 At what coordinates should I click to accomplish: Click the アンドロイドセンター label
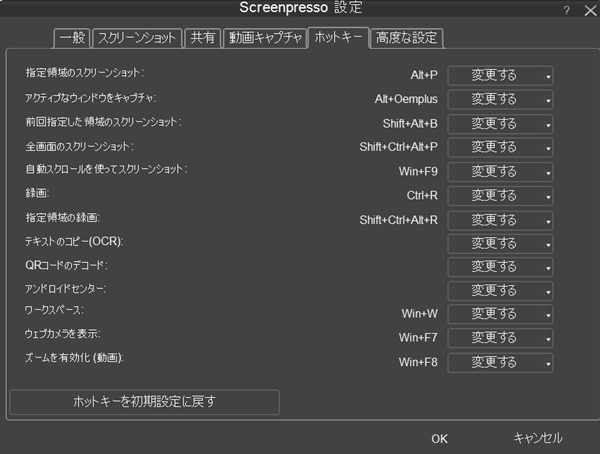click(x=65, y=289)
